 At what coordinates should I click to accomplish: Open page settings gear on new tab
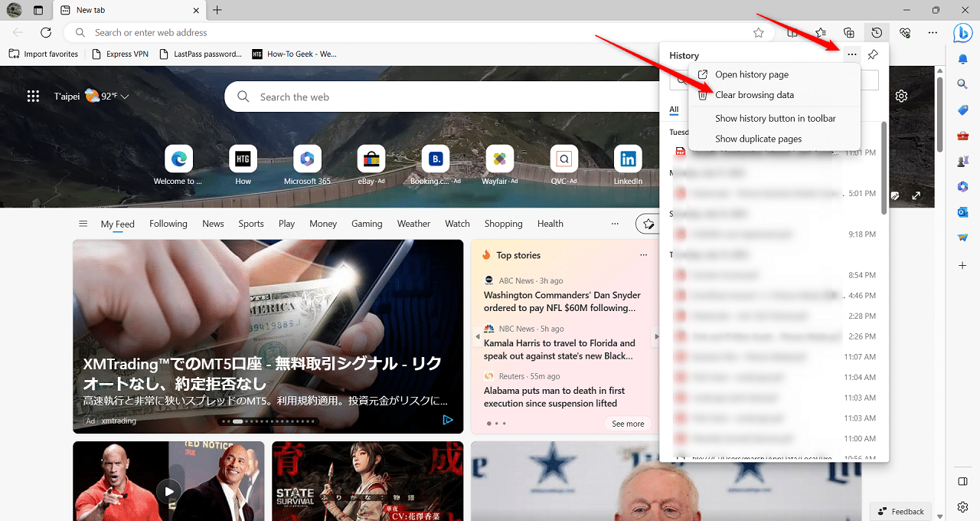pyautogui.click(x=901, y=96)
